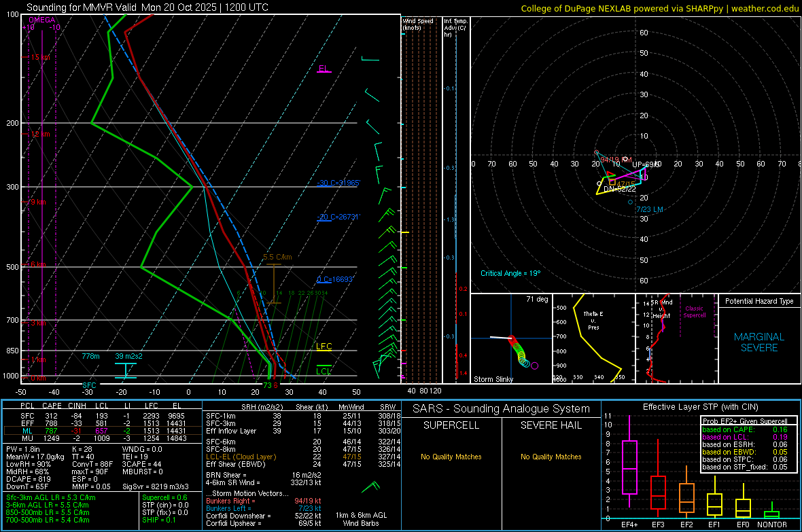Viewport: 802px width, 532px height.
Task: Click the "-30 C=31965'" height label
Action: (x=338, y=183)
